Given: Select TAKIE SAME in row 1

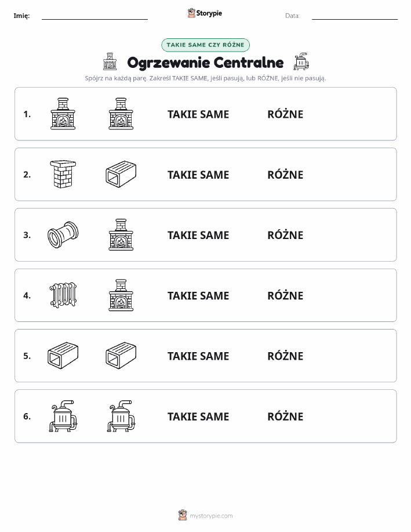Looking at the screenshot, I should [x=198, y=114].
